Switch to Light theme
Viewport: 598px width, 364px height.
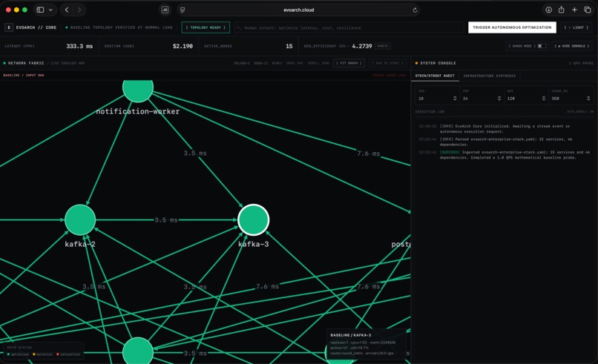coord(576,27)
